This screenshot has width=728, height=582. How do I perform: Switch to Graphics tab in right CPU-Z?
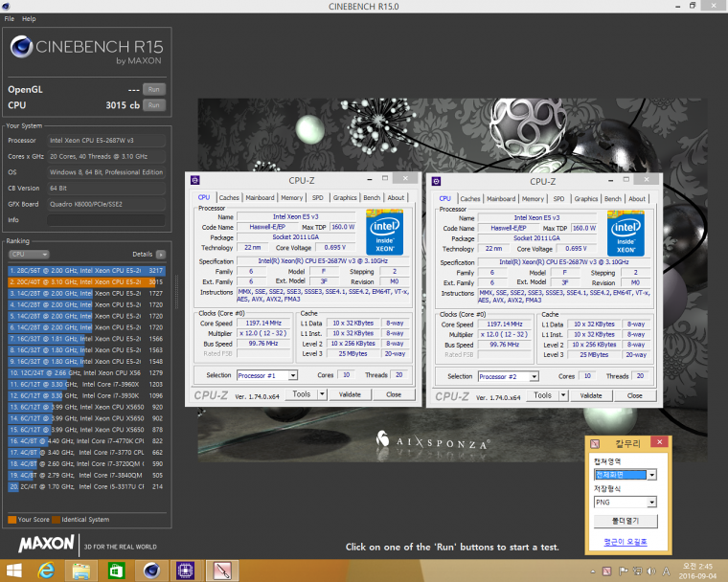click(x=586, y=199)
